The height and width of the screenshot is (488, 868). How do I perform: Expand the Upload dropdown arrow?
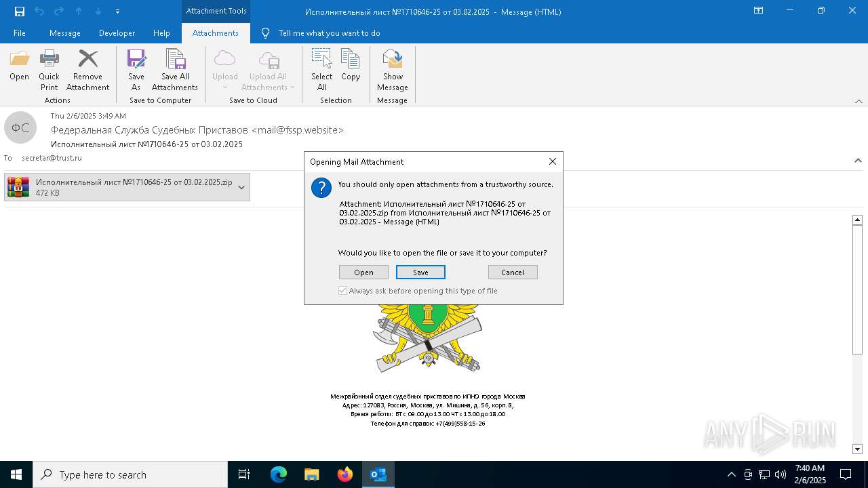pyautogui.click(x=224, y=87)
